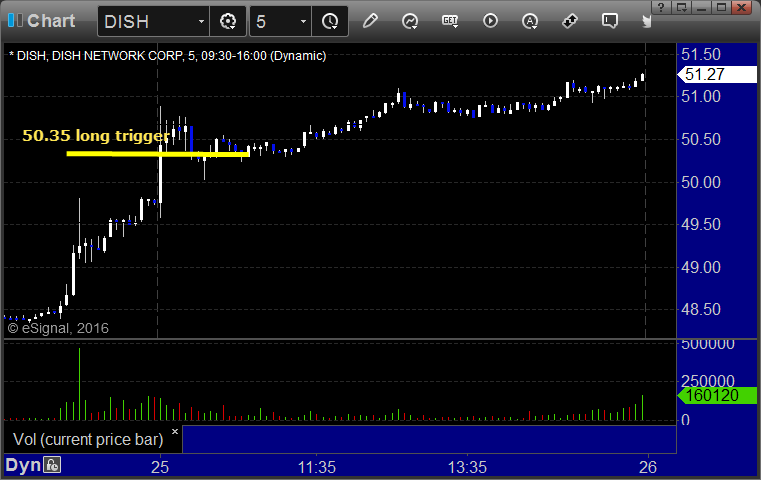This screenshot has width=761, height=480.
Task: Click the 48.50 price axis label
Action: pos(701,309)
